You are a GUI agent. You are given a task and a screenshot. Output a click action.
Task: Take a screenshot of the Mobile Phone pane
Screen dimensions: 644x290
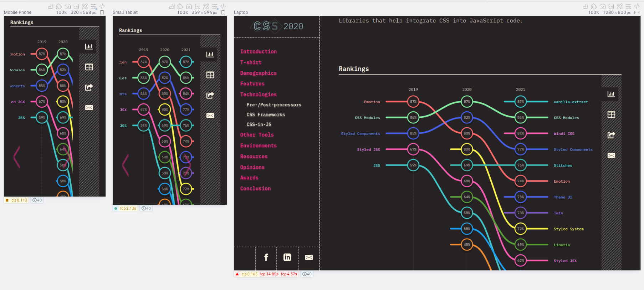coord(68,6)
